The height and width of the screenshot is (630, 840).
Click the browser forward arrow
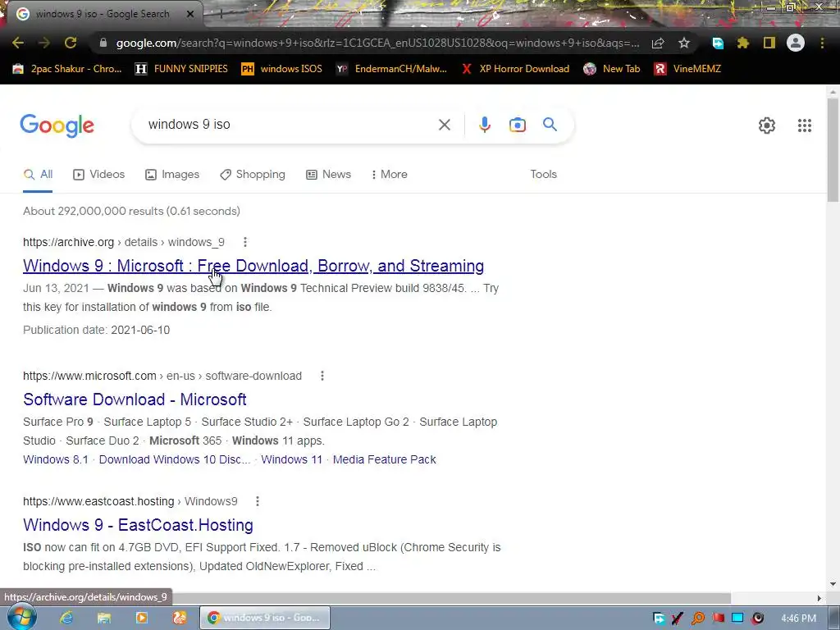[44, 43]
